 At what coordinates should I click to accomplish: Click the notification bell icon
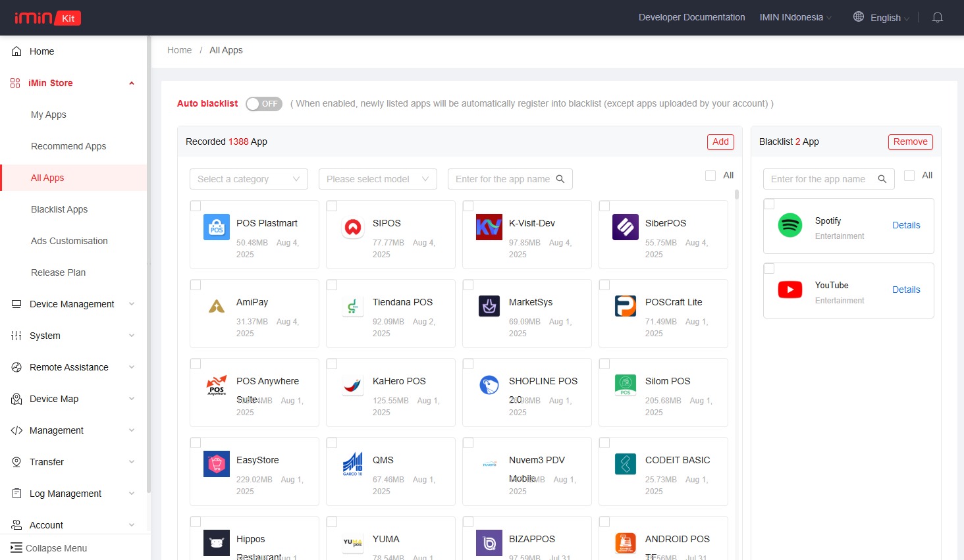click(938, 18)
